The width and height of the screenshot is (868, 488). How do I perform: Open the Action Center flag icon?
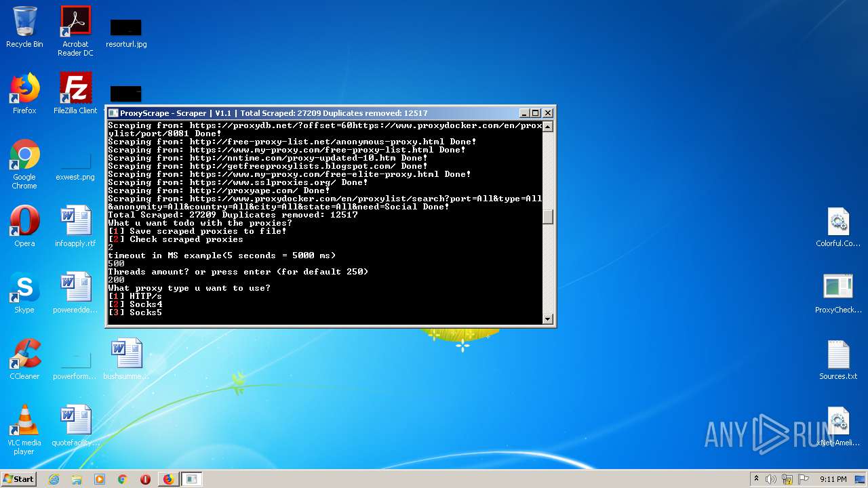[804, 479]
